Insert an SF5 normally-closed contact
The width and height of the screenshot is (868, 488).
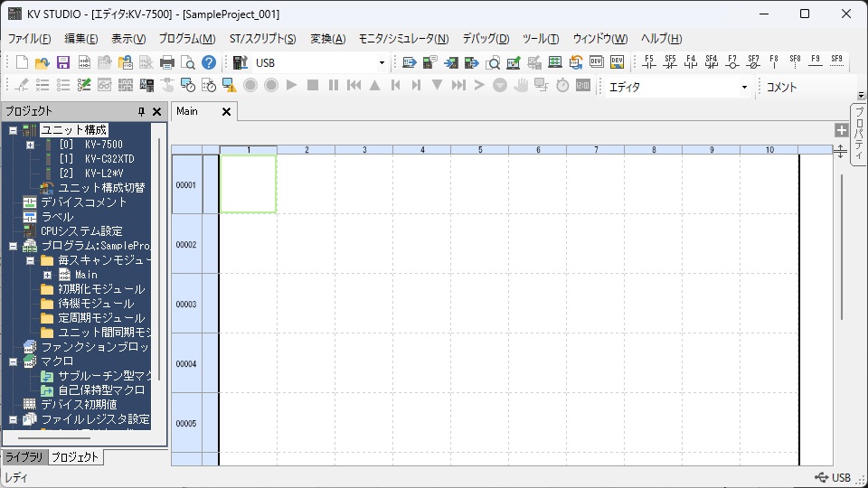[670, 62]
